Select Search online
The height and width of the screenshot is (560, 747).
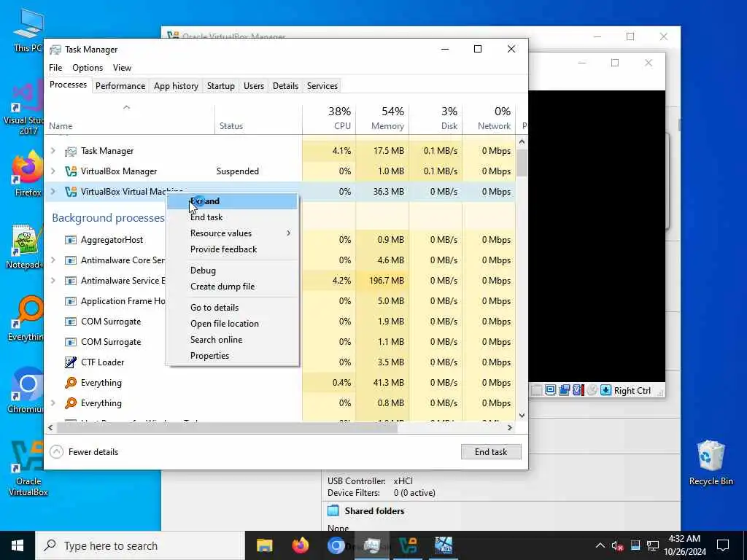click(x=232, y=340)
